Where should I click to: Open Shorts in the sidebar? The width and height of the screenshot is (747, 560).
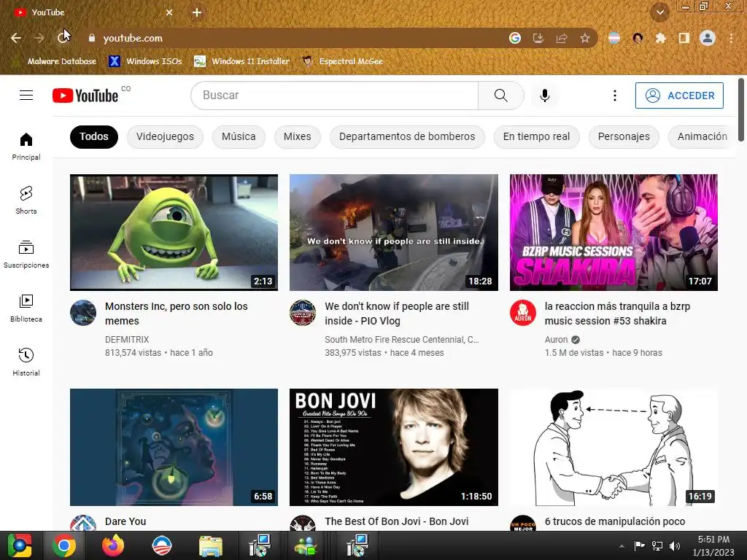click(x=26, y=200)
